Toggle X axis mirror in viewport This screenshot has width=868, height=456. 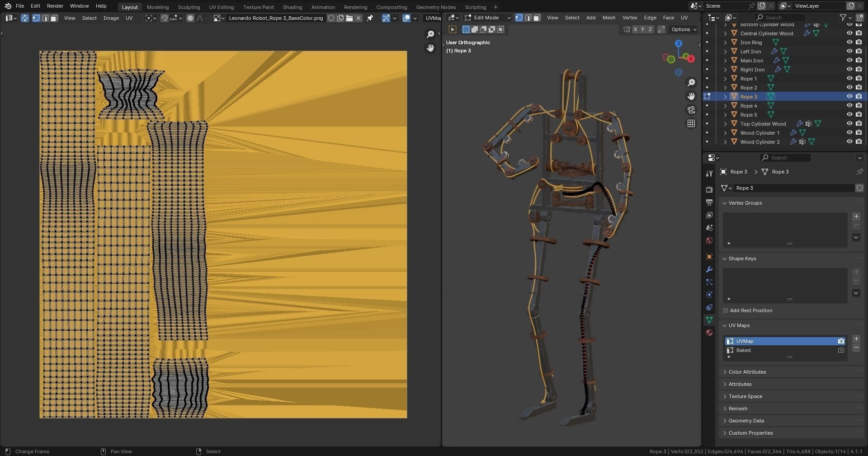[635, 29]
